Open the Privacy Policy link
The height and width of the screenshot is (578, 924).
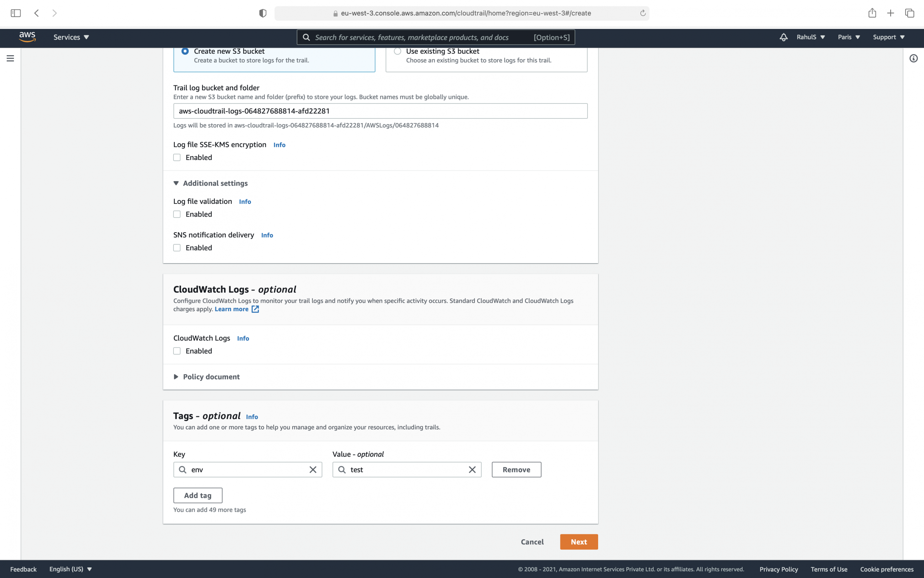point(779,569)
